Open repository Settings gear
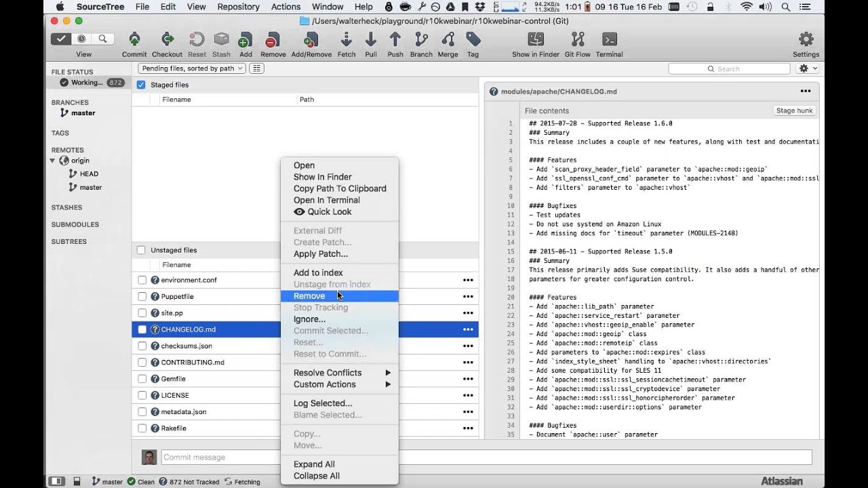Screen dimensions: 868x488 click(806, 39)
